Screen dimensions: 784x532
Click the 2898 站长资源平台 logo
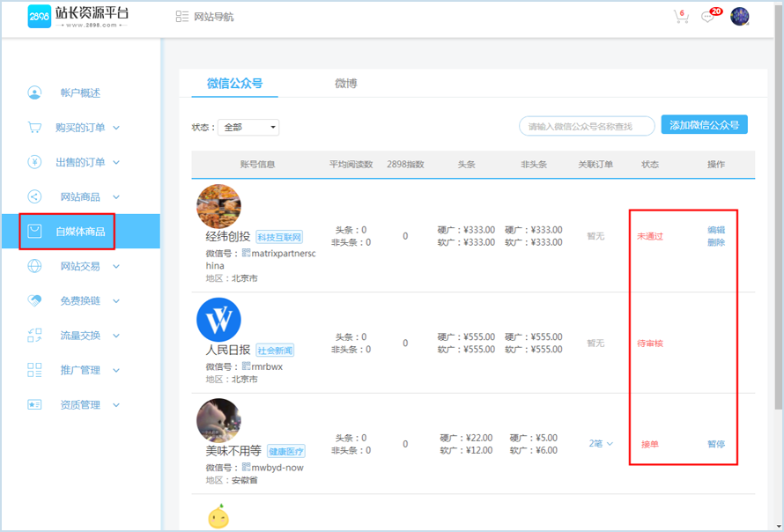click(x=78, y=17)
